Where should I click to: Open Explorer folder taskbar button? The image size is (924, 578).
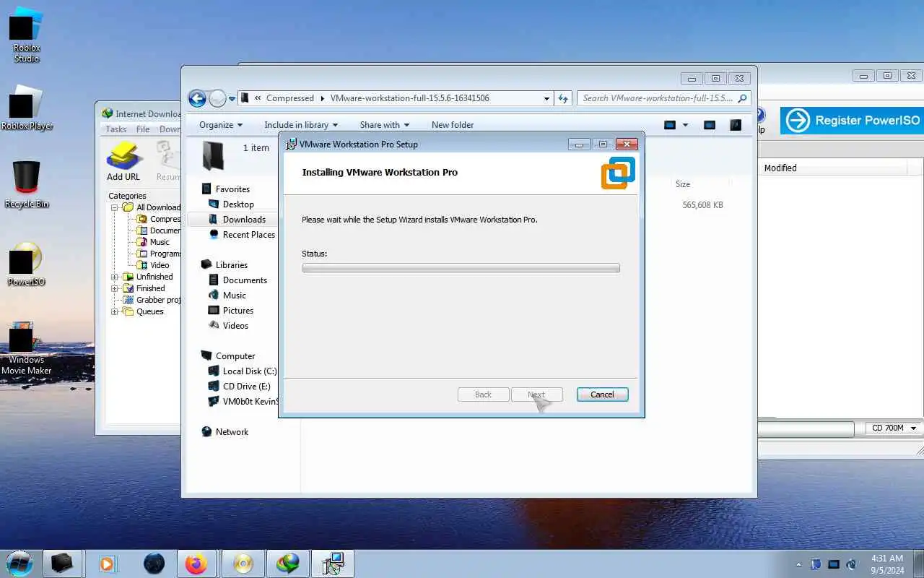tap(62, 564)
